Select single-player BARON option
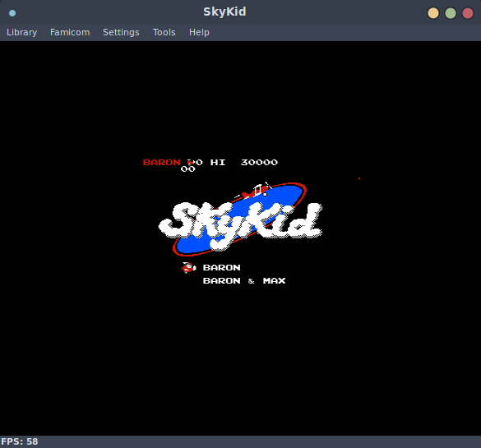 (x=221, y=268)
